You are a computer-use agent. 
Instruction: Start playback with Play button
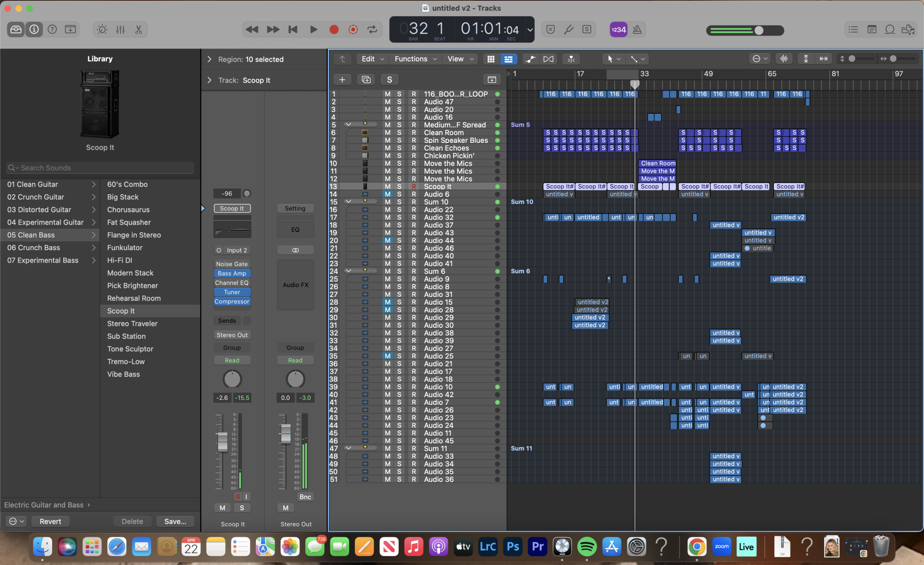coord(314,30)
